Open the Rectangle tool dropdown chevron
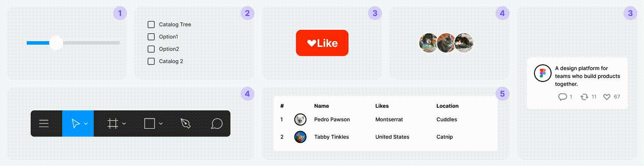Screen dimensions: 644x166 [x=161, y=124]
